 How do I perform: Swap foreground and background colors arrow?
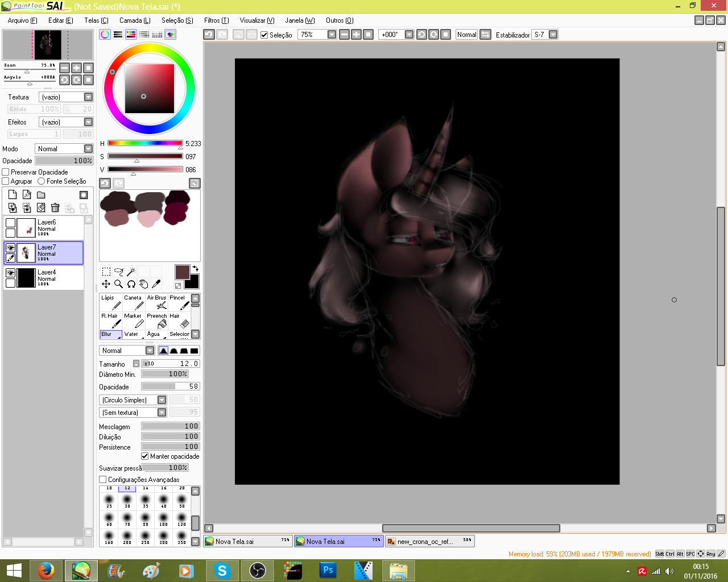coord(195,268)
